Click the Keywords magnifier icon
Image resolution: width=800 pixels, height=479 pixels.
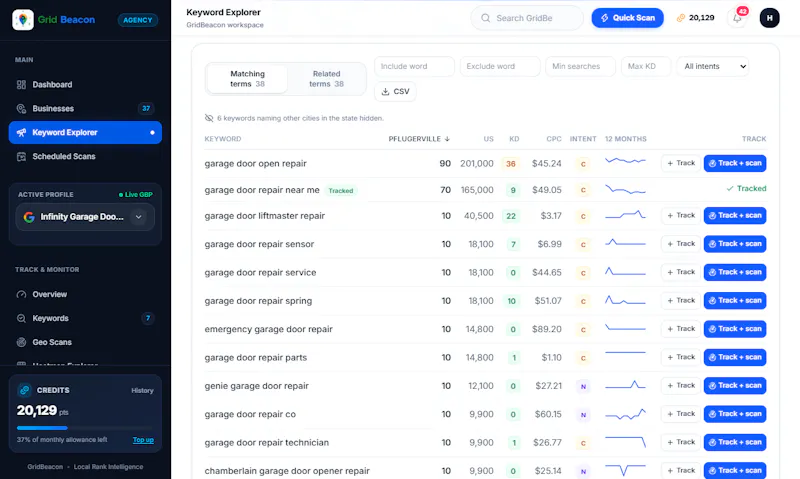pos(21,318)
